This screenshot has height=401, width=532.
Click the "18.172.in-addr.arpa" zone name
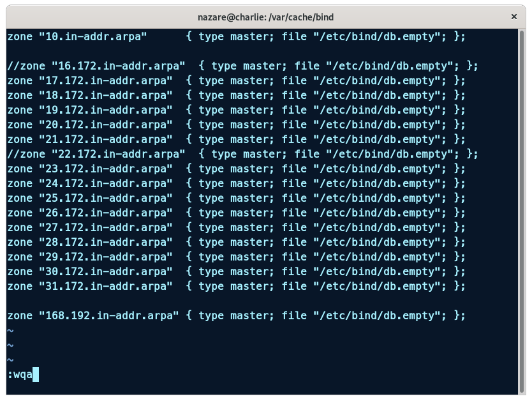tap(105, 95)
